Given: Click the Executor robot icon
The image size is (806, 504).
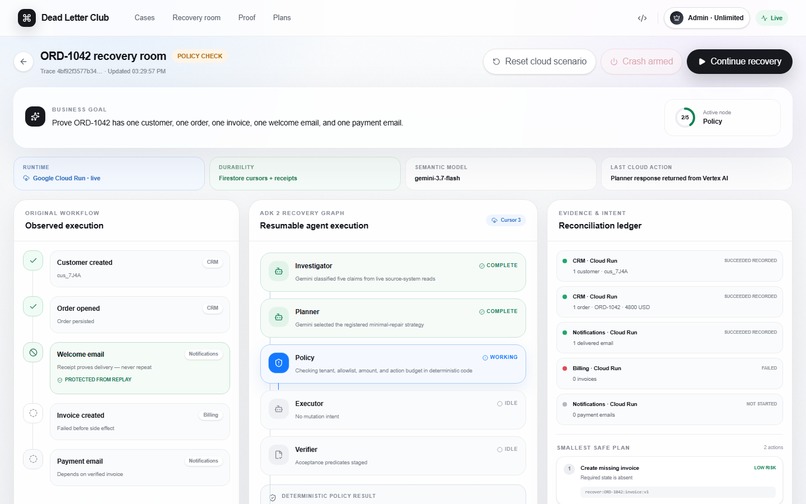Looking at the screenshot, I should (279, 409).
